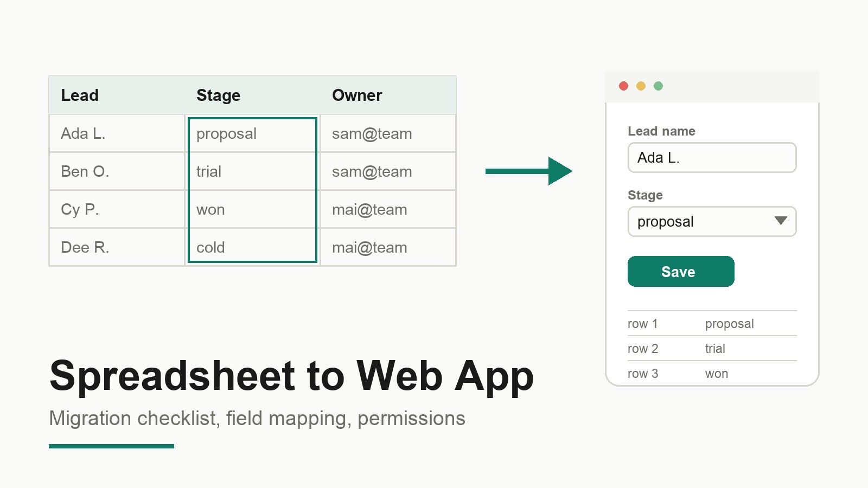Click the mai@team owner cell in Dee R. row
Viewport: 868px width, 488px height.
388,247
